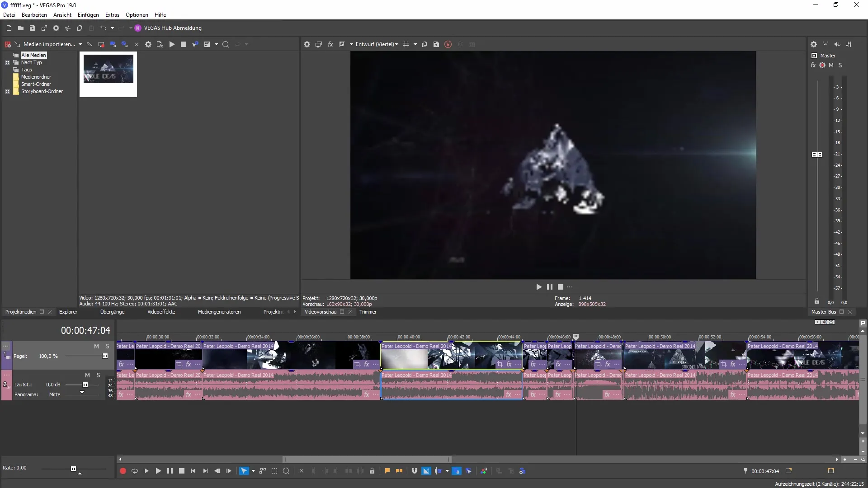Open the Datei menu
This screenshot has width=868, height=488.
click(9, 15)
